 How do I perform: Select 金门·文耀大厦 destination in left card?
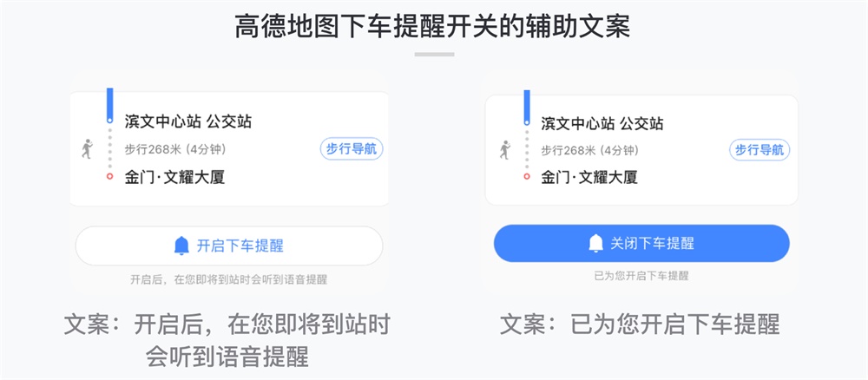pos(174,177)
